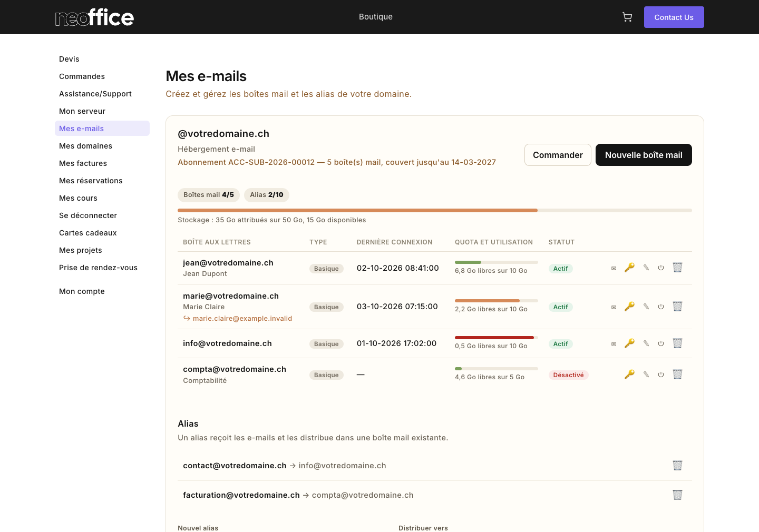Click the text 4,6 Go libres sur 5 Go
This screenshot has width=759, height=532.
(x=490, y=377)
